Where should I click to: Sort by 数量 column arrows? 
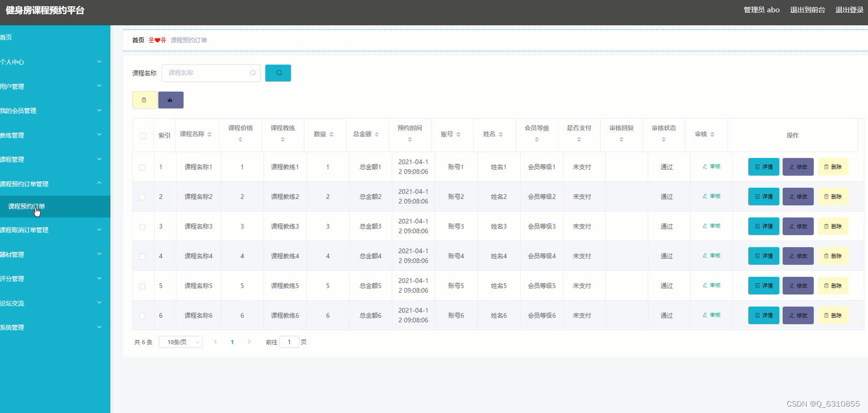[332, 134]
